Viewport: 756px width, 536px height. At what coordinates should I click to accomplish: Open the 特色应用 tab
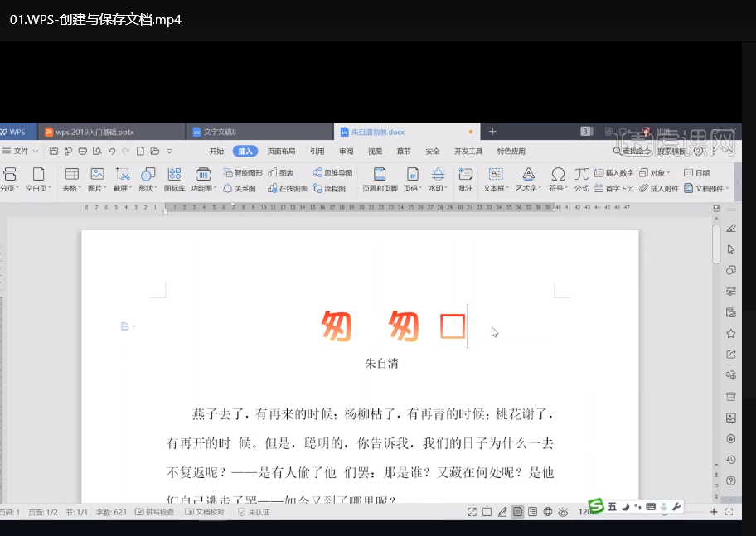[x=511, y=151]
